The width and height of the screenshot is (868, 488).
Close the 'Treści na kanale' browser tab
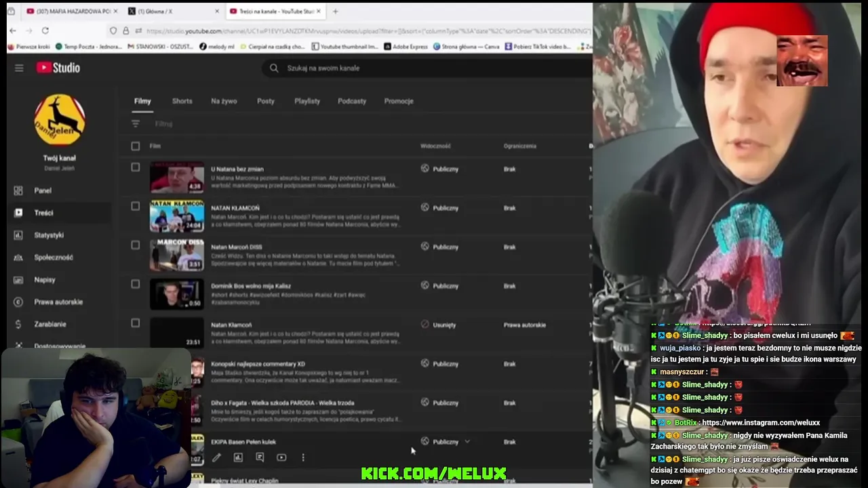tap(318, 12)
